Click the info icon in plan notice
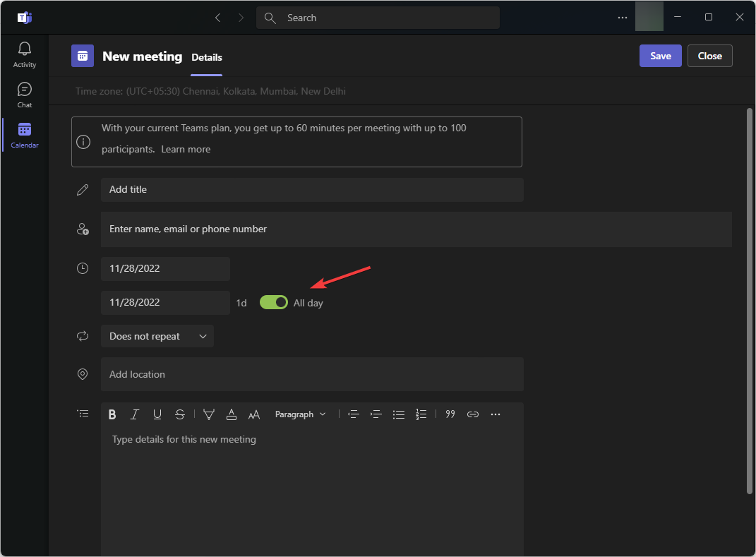756x557 pixels. point(83,142)
